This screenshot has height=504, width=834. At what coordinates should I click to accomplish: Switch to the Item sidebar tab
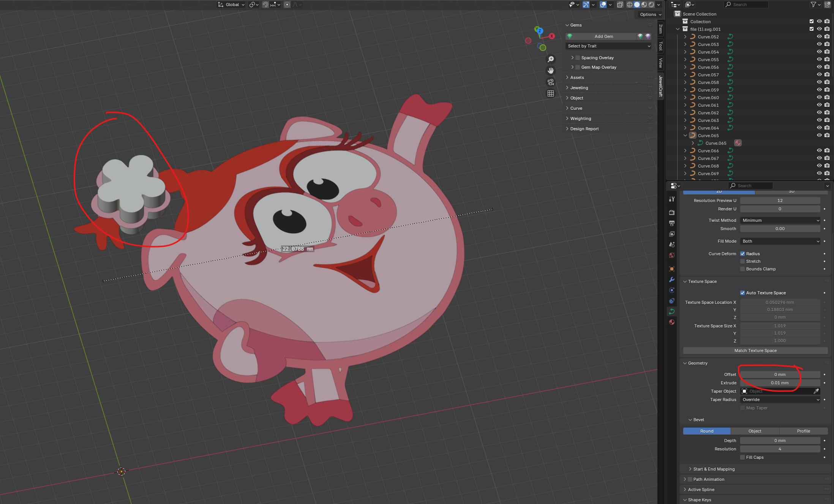pyautogui.click(x=661, y=29)
